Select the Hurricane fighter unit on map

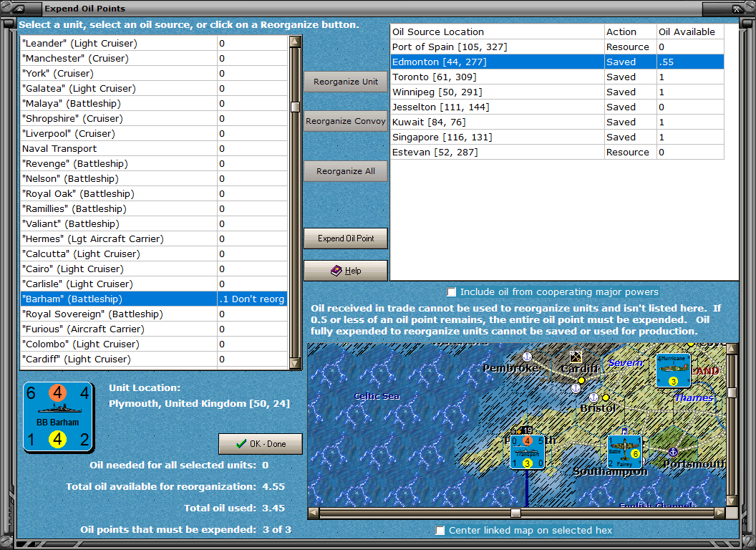(673, 370)
